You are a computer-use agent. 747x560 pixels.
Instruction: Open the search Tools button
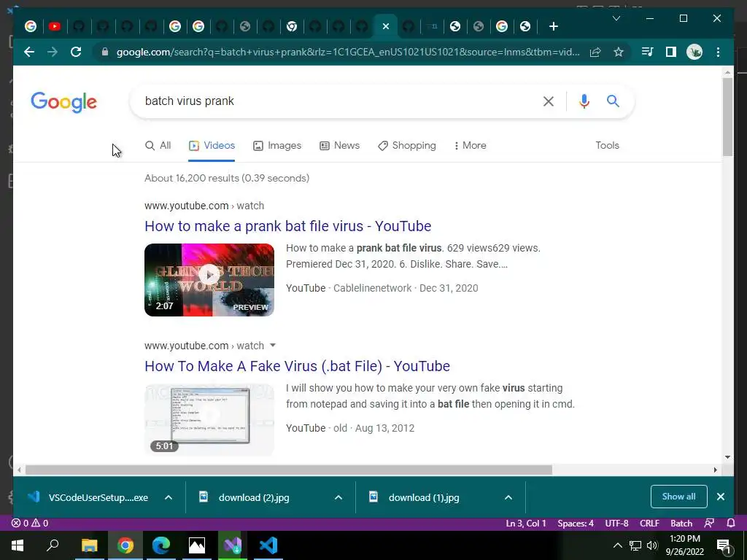tap(607, 146)
